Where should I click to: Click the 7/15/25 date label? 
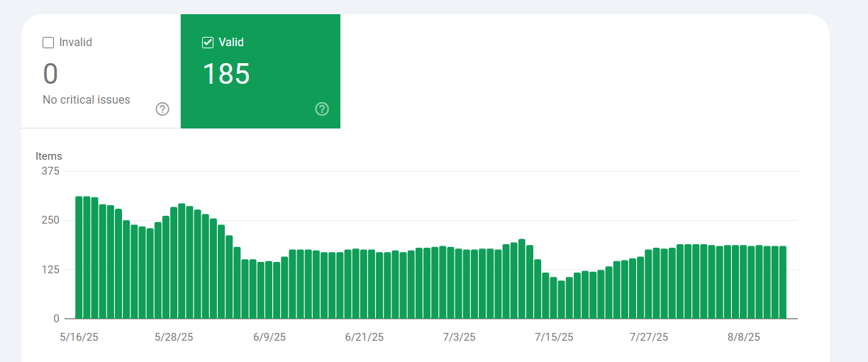coord(555,337)
